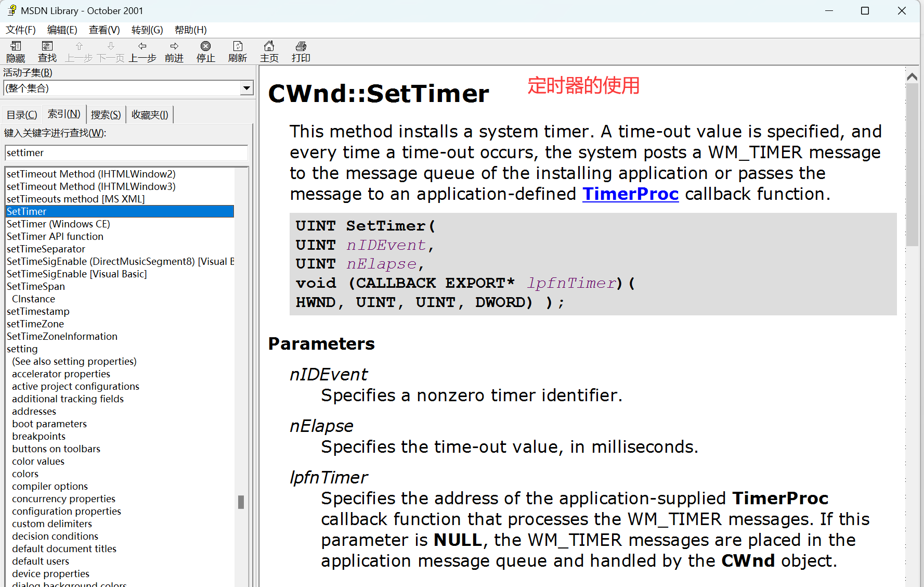Switch to the 收藏夹(I) tab

[150, 114]
